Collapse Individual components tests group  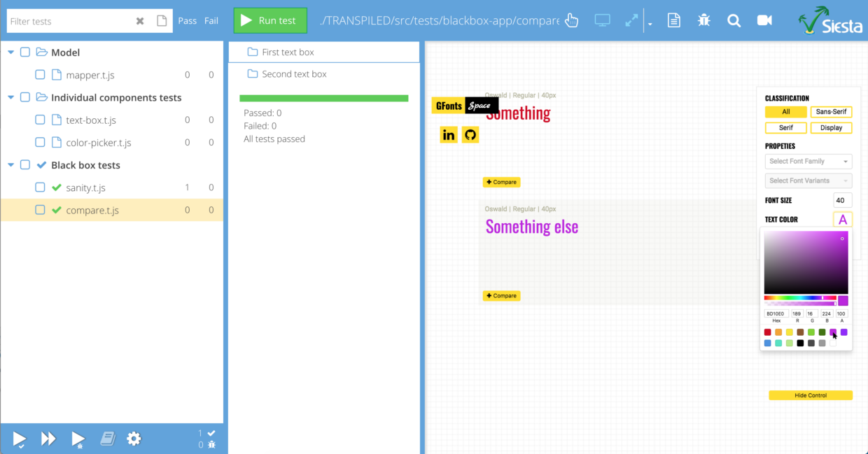pos(10,97)
